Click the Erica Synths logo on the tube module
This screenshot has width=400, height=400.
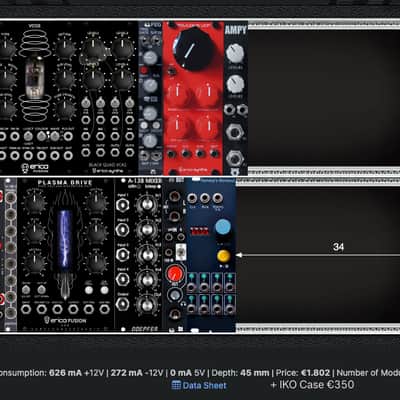click(35, 167)
